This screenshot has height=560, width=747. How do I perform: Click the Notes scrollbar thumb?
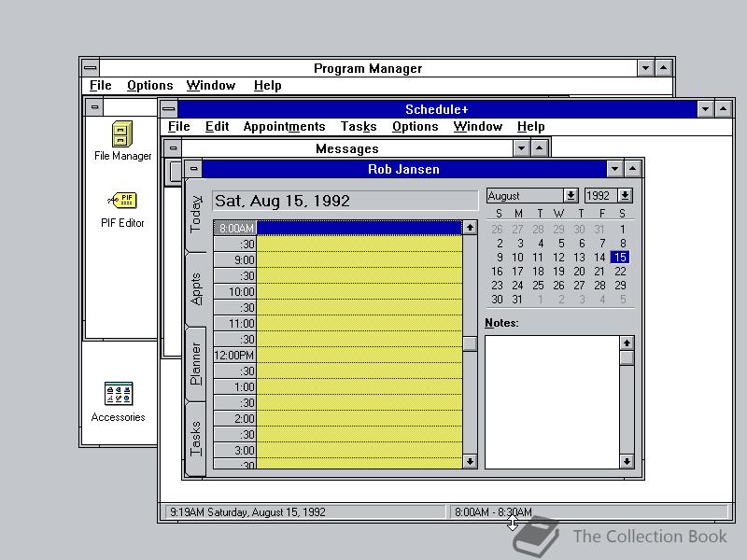tap(627, 357)
